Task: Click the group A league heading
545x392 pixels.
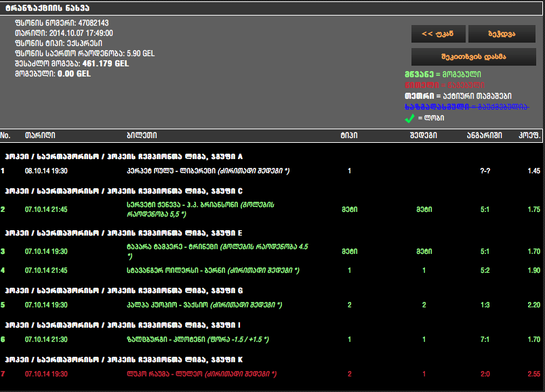Action: click(124, 156)
